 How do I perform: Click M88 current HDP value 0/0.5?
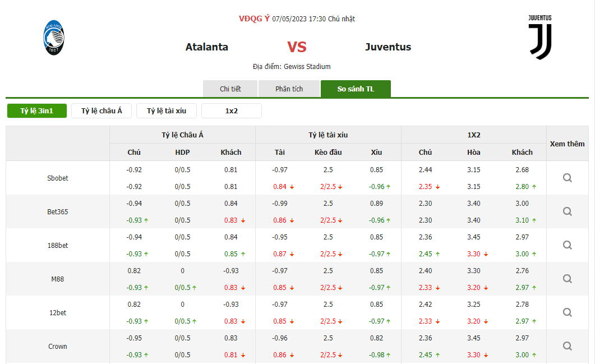[x=182, y=288]
